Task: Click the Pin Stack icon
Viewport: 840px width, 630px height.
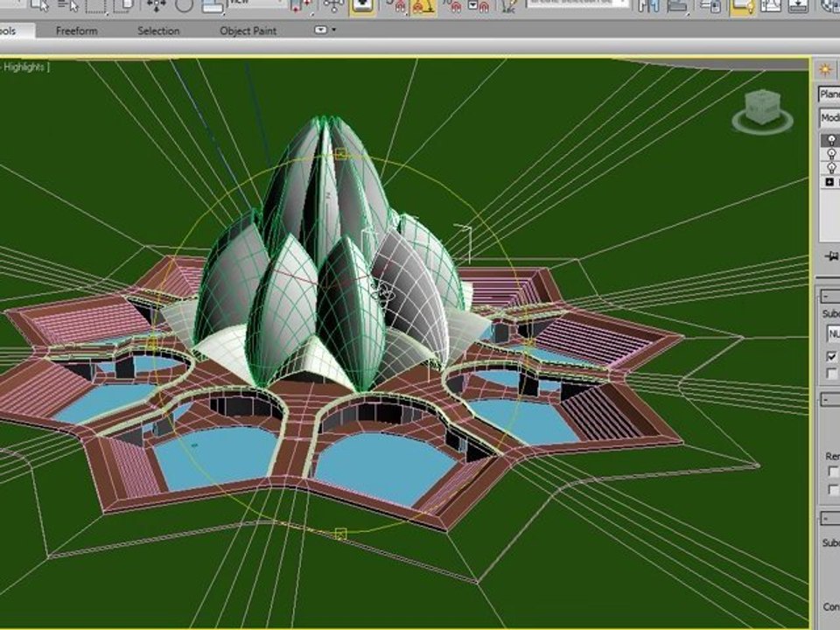Action: (x=832, y=256)
